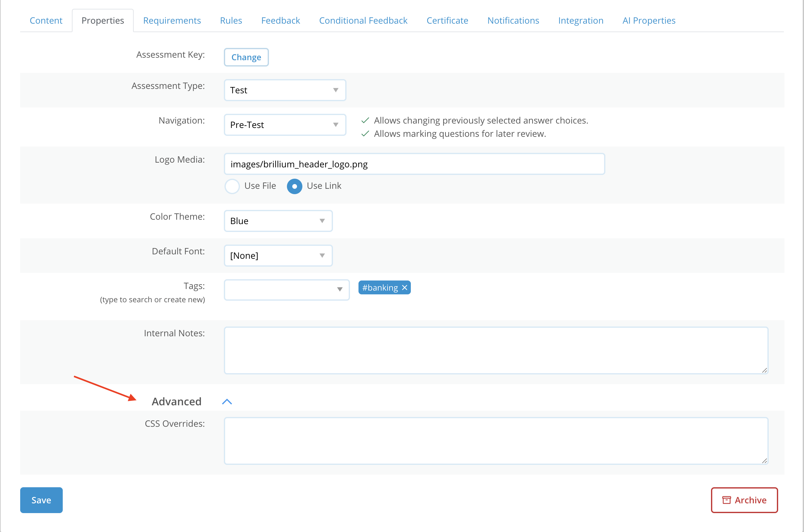This screenshot has height=532, width=804.
Task: Focus the CSS Overrides text area
Action: pos(496,441)
